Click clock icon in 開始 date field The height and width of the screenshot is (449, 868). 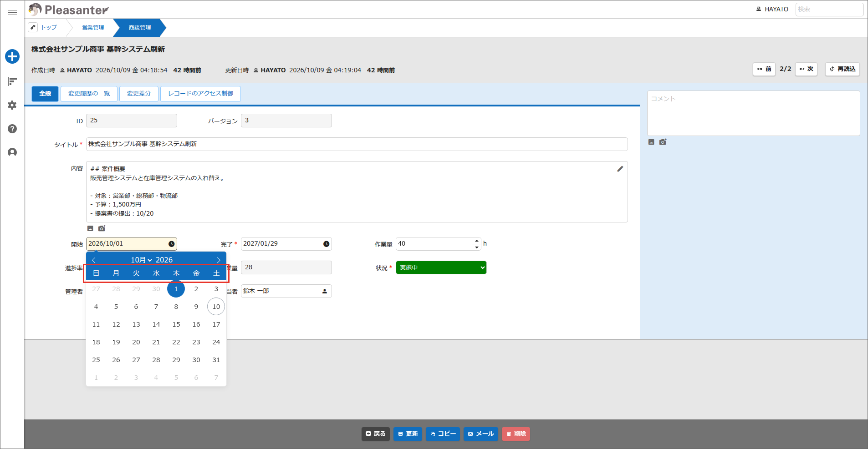click(172, 244)
